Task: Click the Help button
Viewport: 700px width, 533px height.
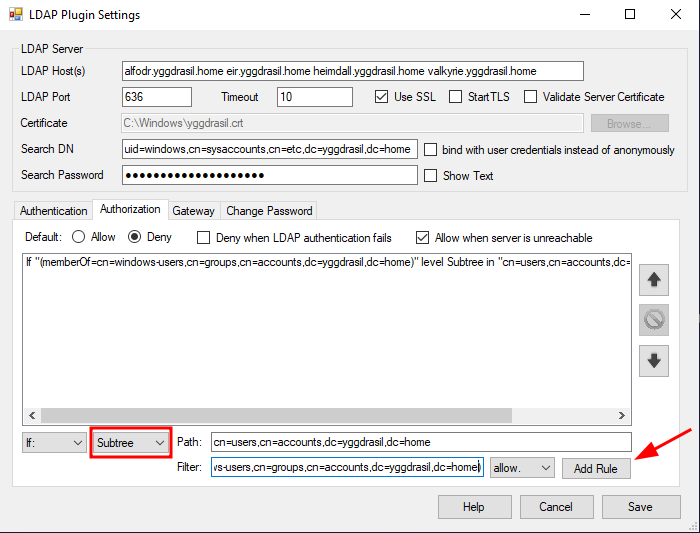Action: (x=475, y=507)
